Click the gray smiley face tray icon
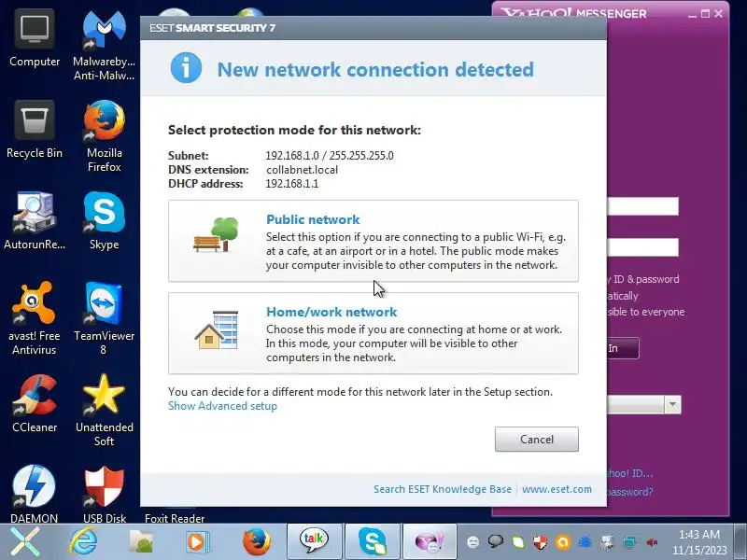The width and height of the screenshot is (747, 560). pyautogui.click(x=473, y=542)
